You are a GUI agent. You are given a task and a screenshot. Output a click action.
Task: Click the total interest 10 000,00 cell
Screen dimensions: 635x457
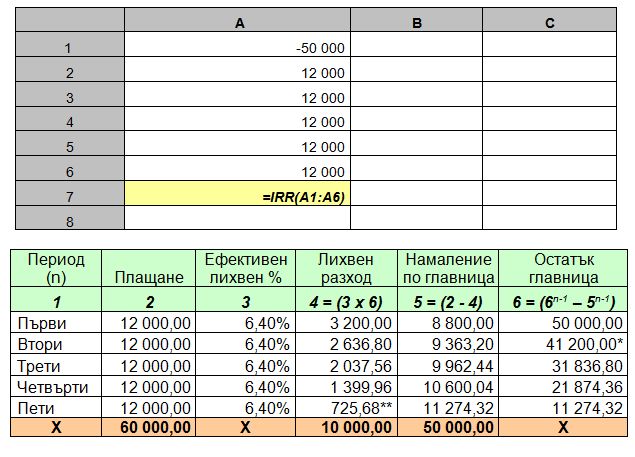[x=346, y=427]
